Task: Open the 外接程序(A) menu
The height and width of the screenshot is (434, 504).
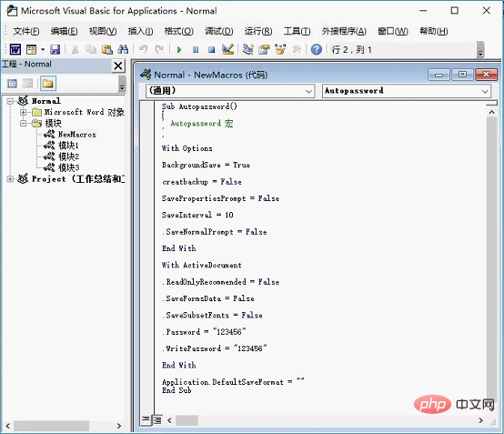Action: pyautogui.click(x=344, y=31)
